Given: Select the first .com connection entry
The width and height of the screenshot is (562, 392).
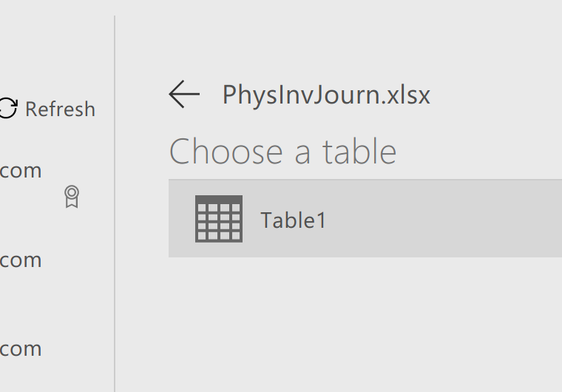Looking at the screenshot, I should [x=21, y=170].
